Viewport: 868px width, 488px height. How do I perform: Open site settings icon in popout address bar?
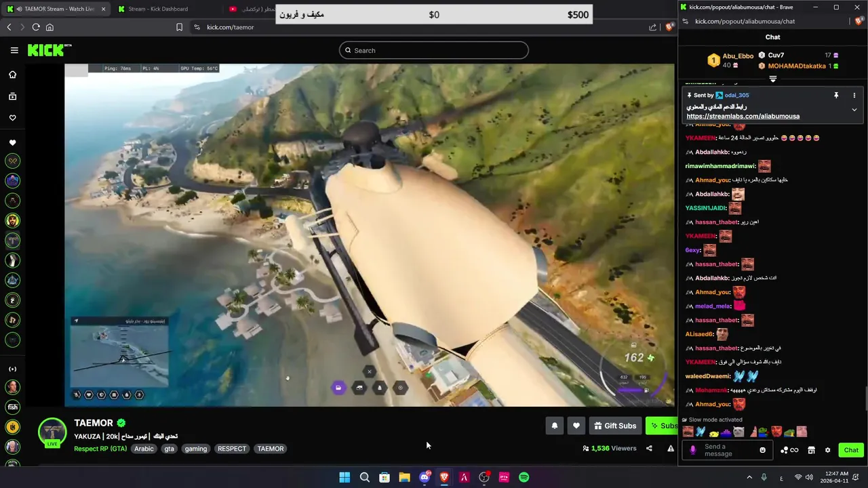(686, 21)
